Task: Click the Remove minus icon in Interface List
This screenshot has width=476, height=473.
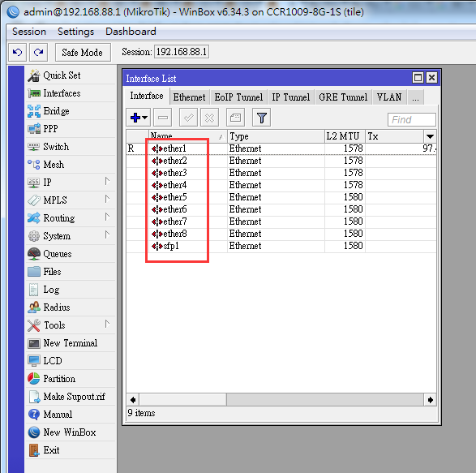Action: 163,118
